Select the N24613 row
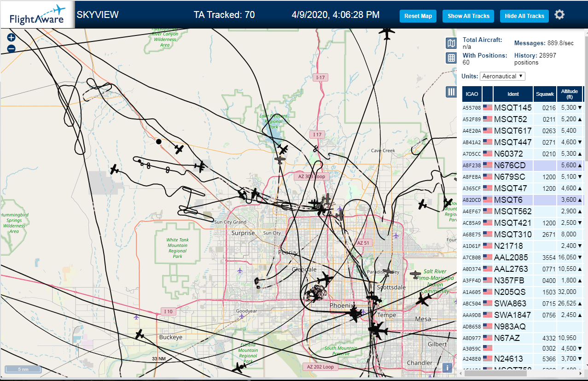The width and height of the screenshot is (588, 381). point(523,359)
